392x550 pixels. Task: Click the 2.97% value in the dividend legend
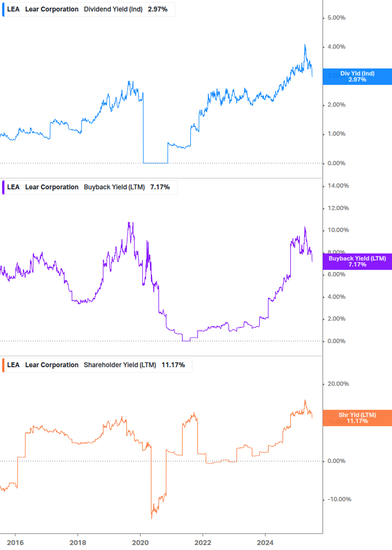coord(157,9)
